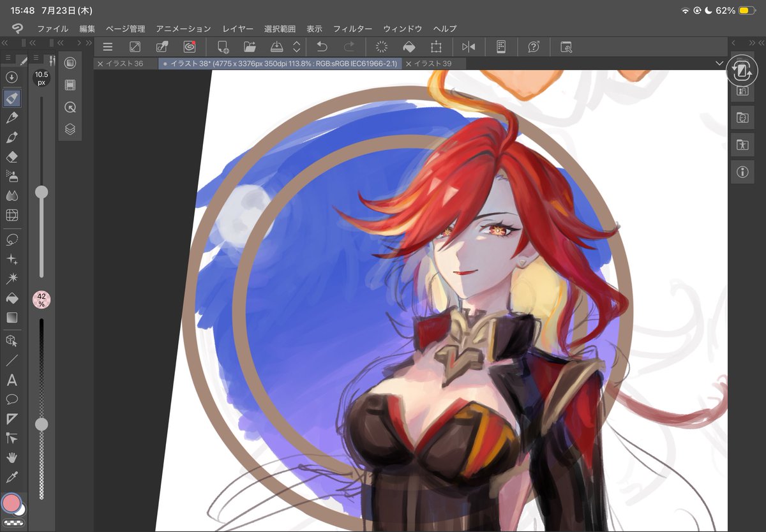Click the Transform scale icon in command bar
766x532 pixels.
pyautogui.click(x=436, y=47)
